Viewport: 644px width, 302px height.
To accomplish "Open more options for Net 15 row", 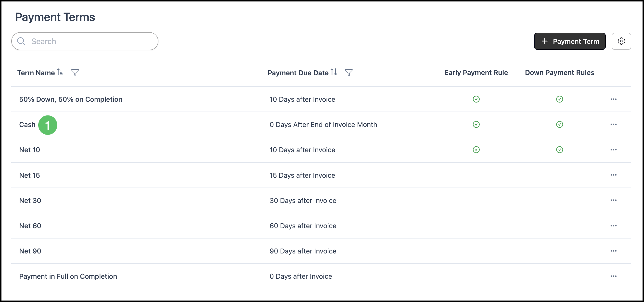I will (613, 175).
